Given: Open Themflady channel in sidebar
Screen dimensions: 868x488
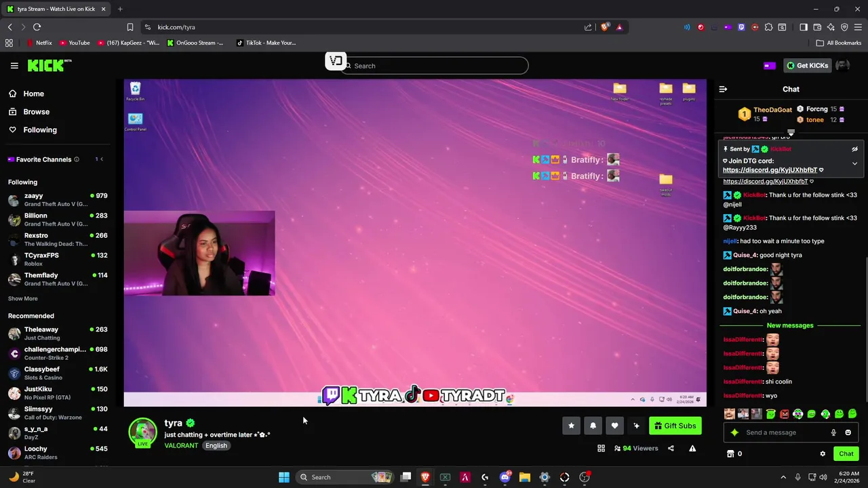Looking at the screenshot, I should tap(58, 279).
